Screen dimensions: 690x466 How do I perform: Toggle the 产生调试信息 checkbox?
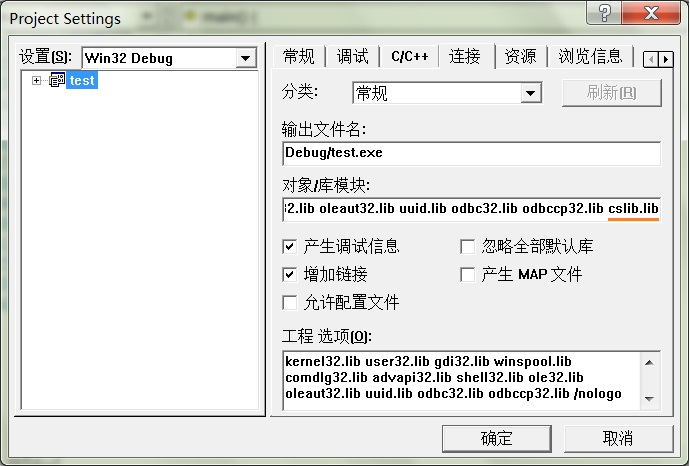click(290, 246)
